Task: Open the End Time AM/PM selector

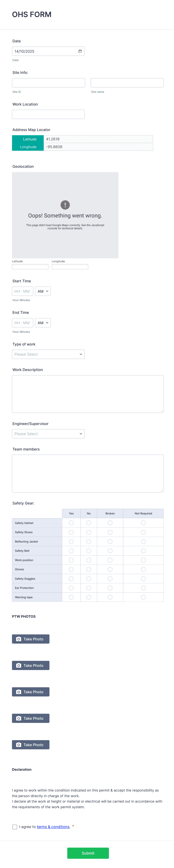Action: [43, 322]
